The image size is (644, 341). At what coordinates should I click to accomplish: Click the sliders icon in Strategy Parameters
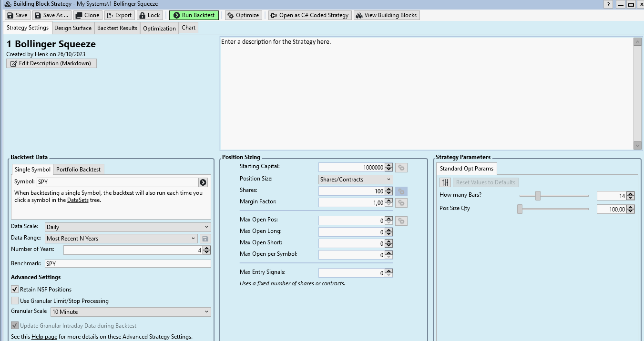445,182
